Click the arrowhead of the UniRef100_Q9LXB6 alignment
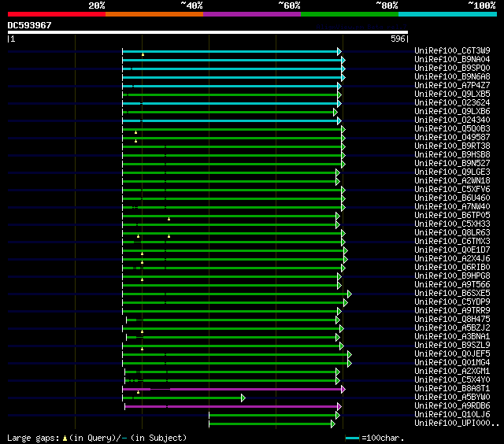This screenshot has width=504, height=444. click(x=335, y=112)
